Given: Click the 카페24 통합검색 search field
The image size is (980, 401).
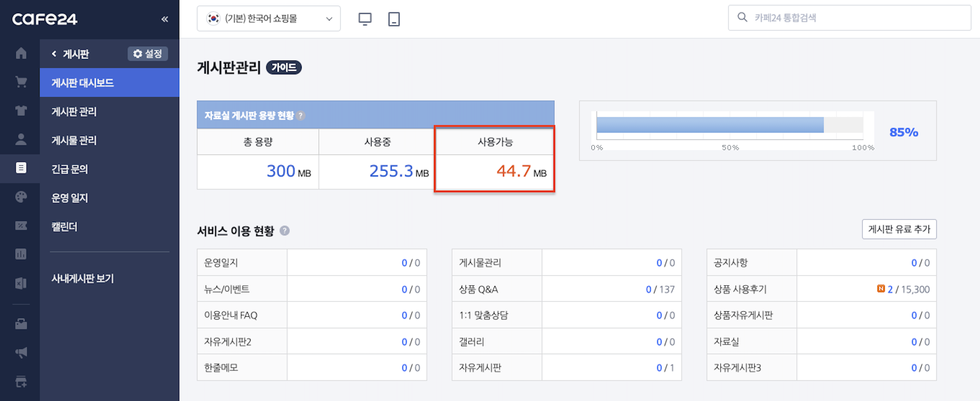Looking at the screenshot, I should point(849,18).
